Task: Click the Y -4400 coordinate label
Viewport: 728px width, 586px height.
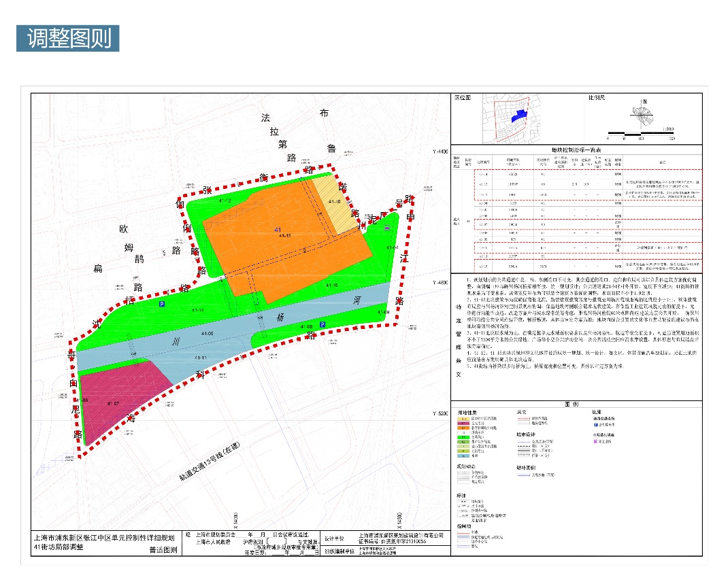Action: pyautogui.click(x=440, y=152)
